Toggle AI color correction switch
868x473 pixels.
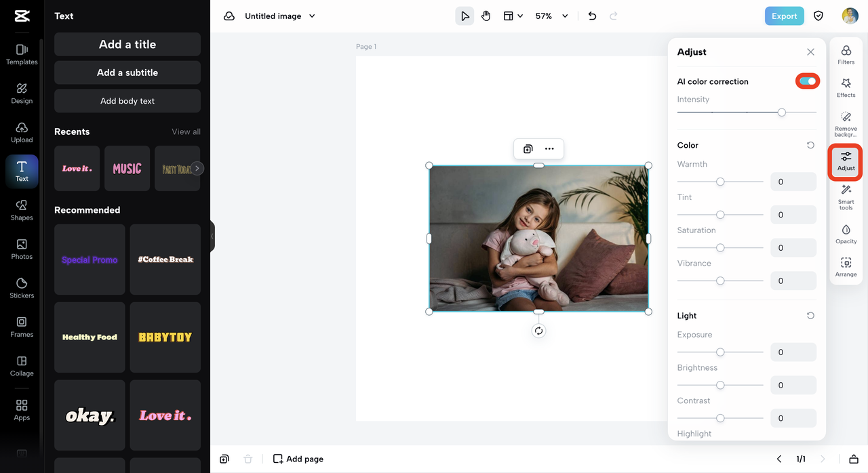(807, 81)
